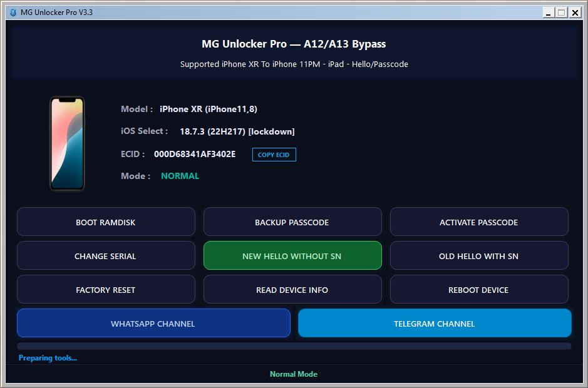Click the iPhone XR (iPhone11,8) model text
Screen dimensions: 588x388
point(208,109)
